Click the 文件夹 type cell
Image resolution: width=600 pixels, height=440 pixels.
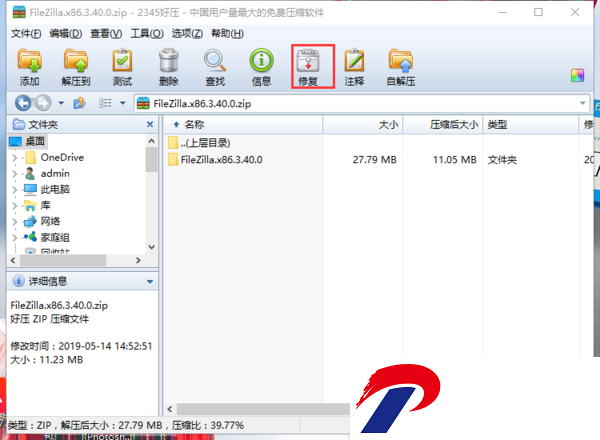502,160
